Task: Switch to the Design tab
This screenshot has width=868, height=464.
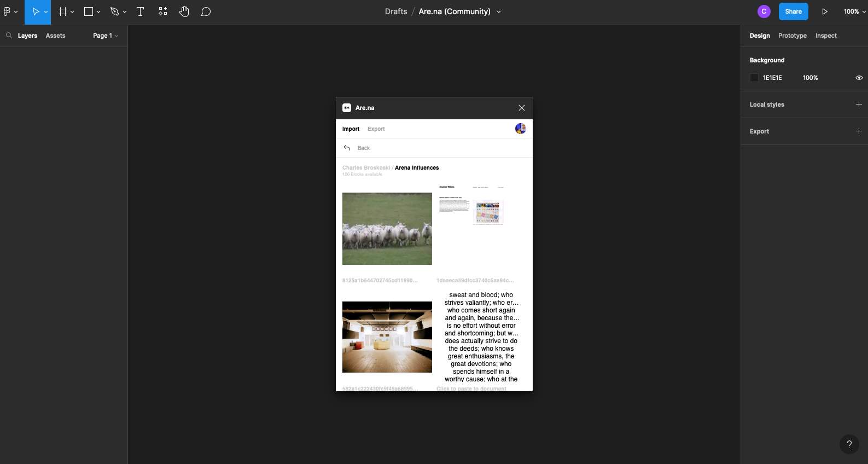Action: [760, 36]
